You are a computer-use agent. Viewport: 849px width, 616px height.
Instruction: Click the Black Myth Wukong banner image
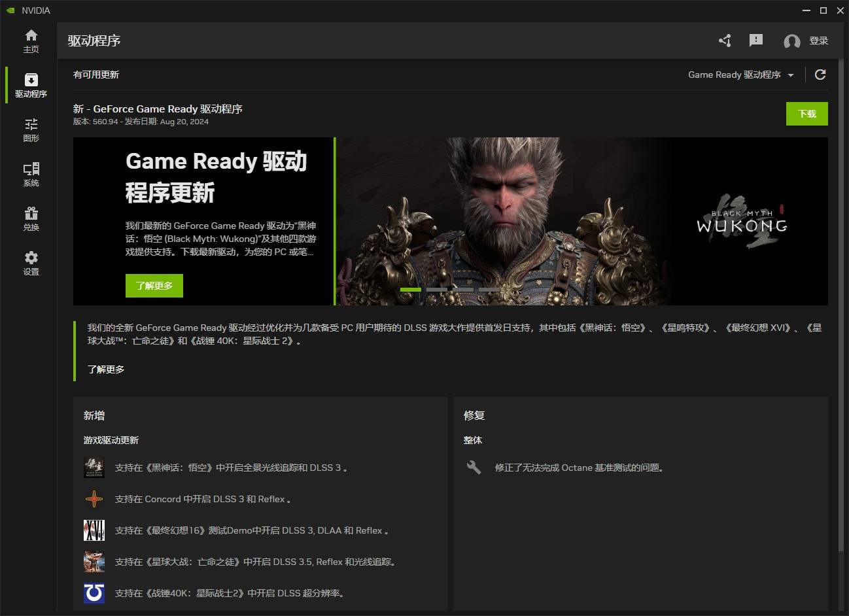(x=581, y=216)
